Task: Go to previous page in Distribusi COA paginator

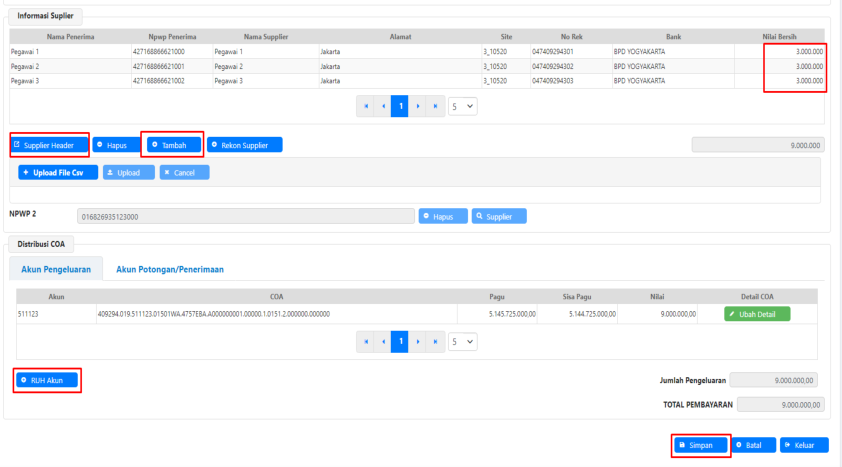Action: click(x=381, y=341)
